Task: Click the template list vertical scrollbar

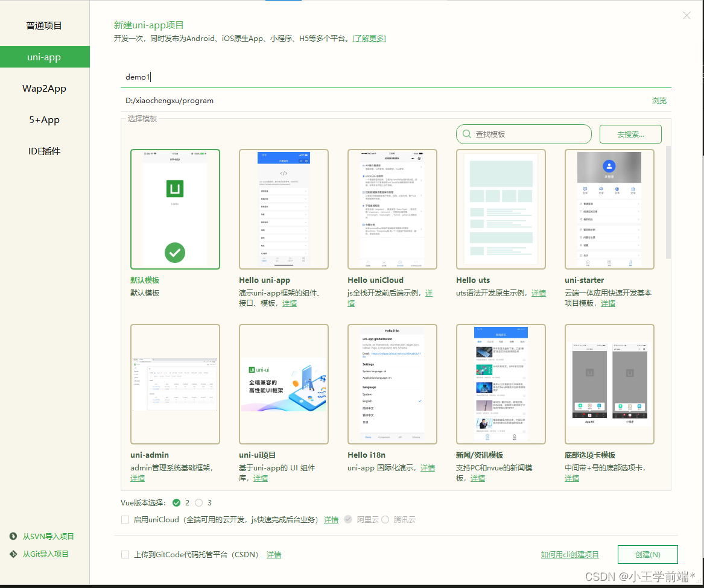Action: (668, 202)
